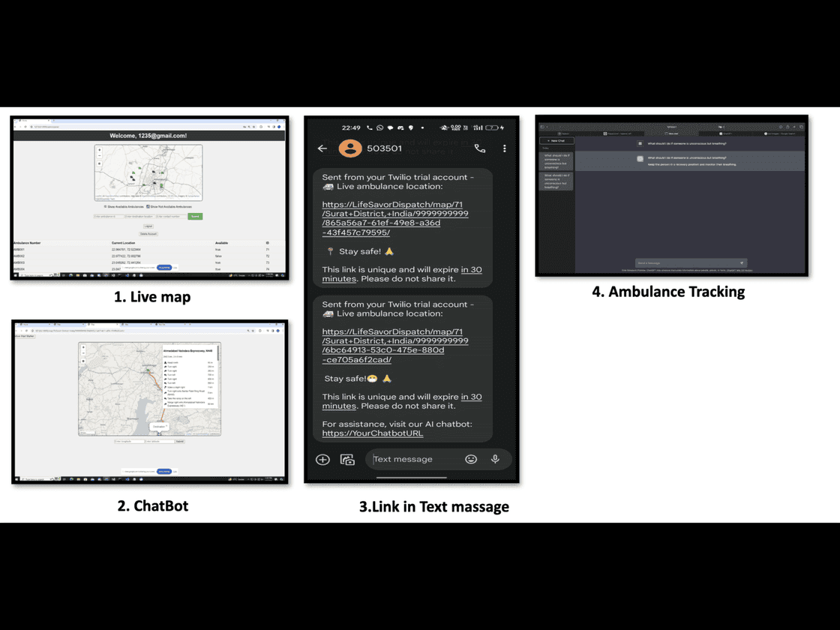Click the directions panel scrollbar on route map
This screenshot has height=630, width=840.
point(218,353)
